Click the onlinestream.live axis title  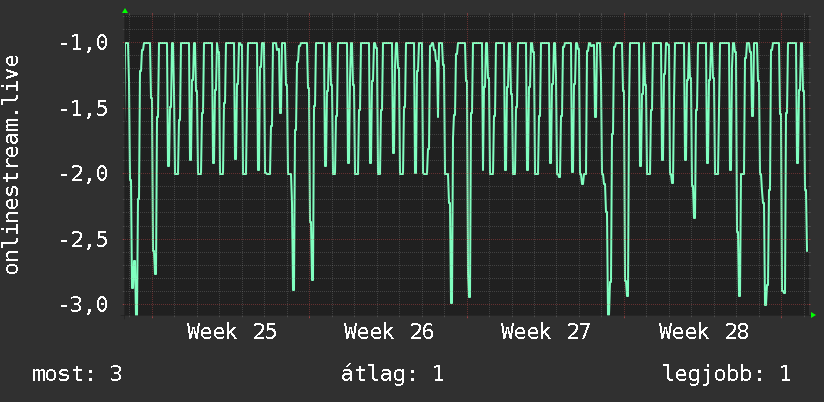(x=11, y=164)
